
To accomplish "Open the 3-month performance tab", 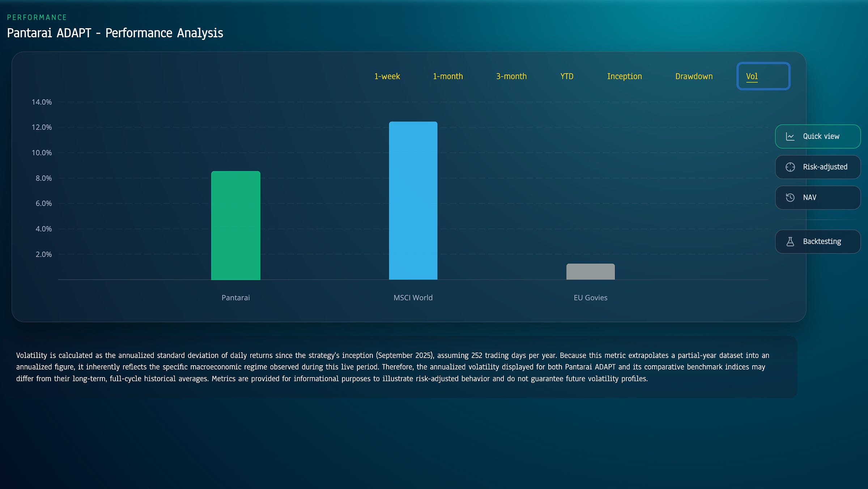I will (511, 76).
